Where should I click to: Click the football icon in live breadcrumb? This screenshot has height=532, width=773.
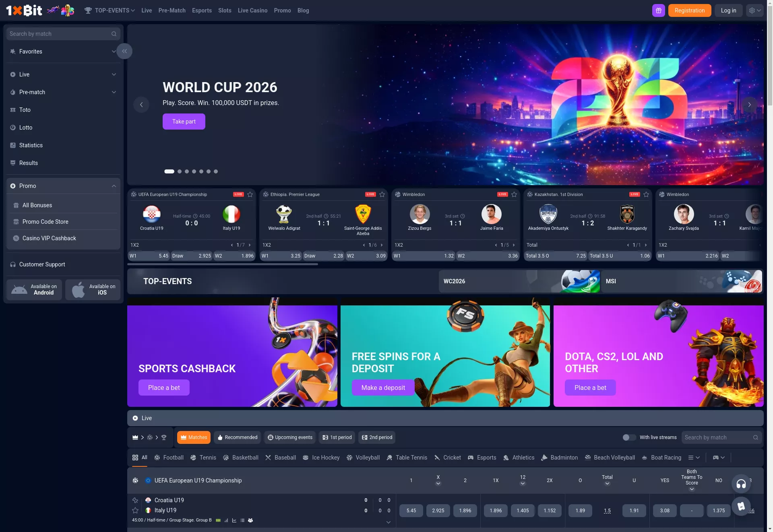click(150, 437)
